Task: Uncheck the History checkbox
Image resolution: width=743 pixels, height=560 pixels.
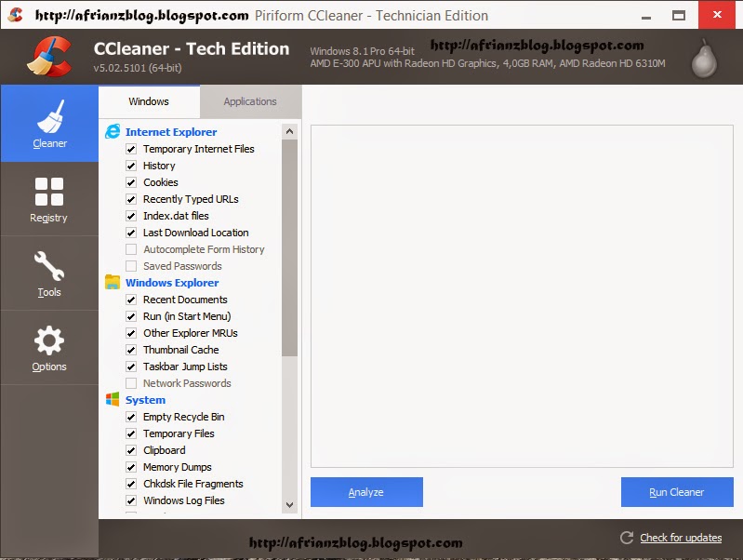Action: pyautogui.click(x=131, y=166)
